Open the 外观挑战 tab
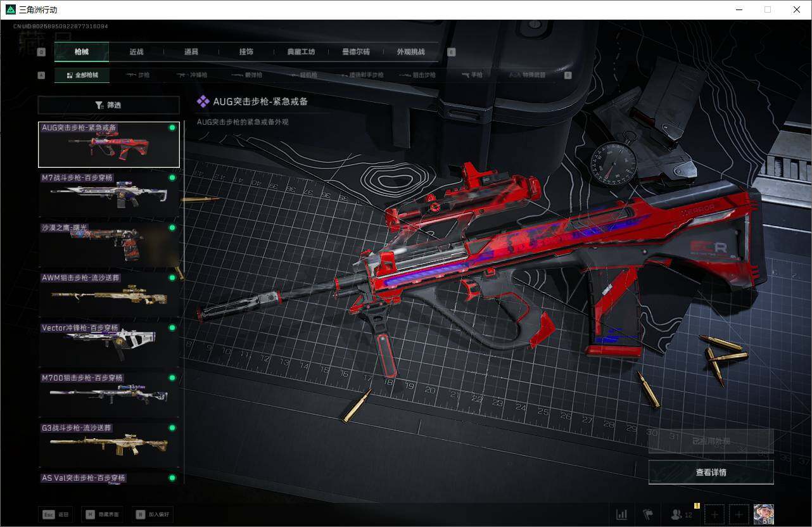The height and width of the screenshot is (527, 812). coord(410,52)
